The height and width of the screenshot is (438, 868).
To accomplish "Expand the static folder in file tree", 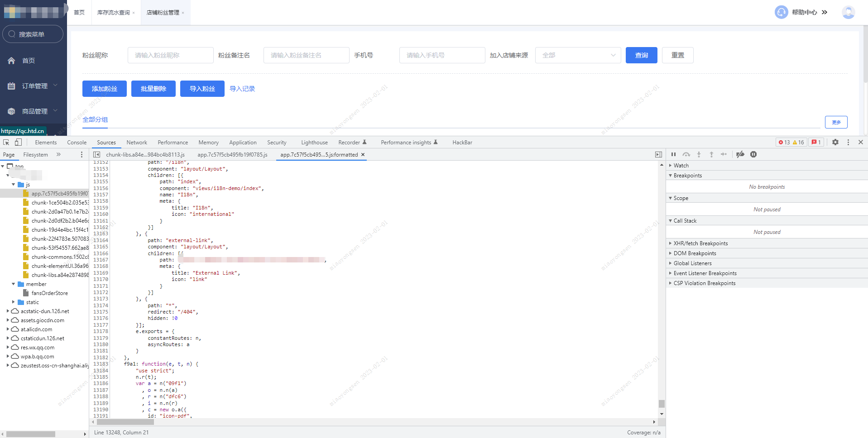I will [x=13, y=302].
